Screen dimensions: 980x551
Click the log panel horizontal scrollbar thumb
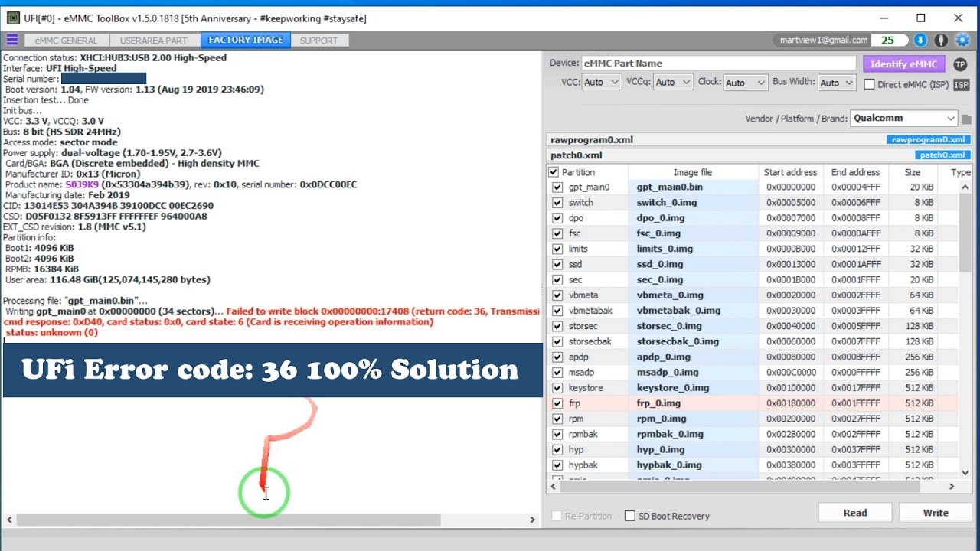pyautogui.click(x=228, y=520)
